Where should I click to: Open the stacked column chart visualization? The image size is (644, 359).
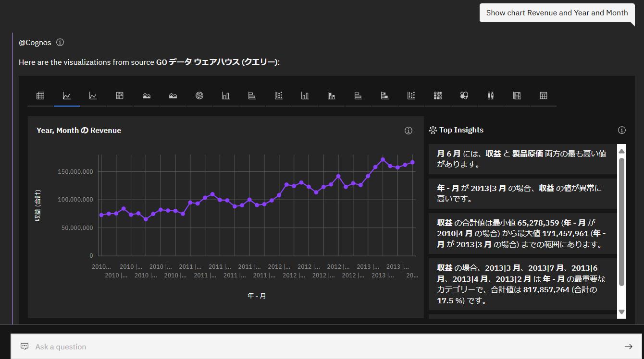point(332,96)
